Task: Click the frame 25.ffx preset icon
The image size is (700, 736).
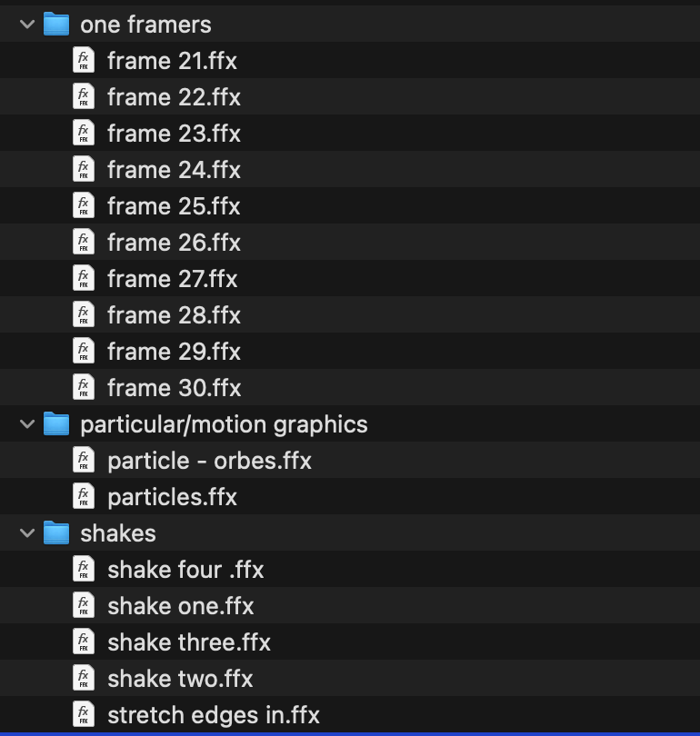Action: [x=84, y=206]
